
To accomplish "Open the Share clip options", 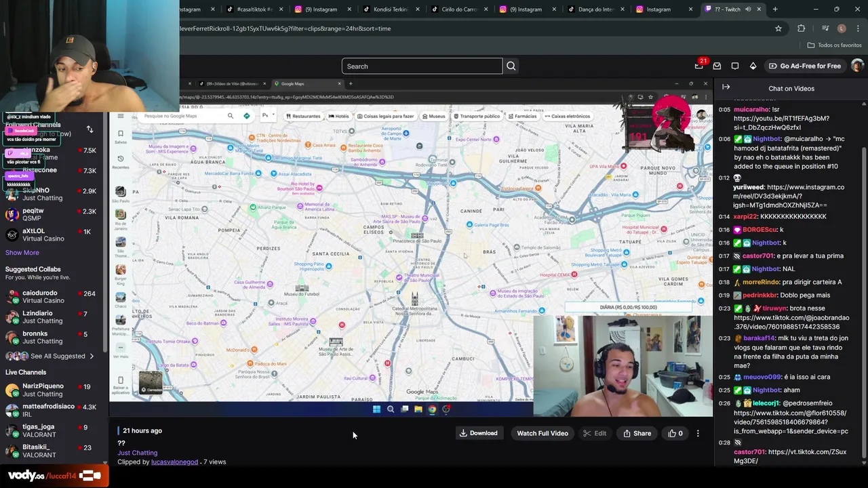I will [x=637, y=433].
